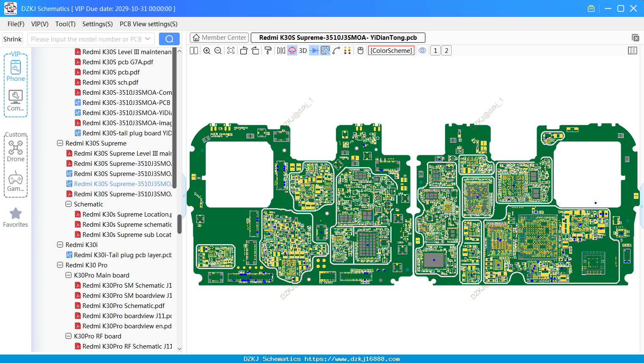644x363 pixels.
Task: Rotate the board counterclockwise
Action: click(244, 51)
